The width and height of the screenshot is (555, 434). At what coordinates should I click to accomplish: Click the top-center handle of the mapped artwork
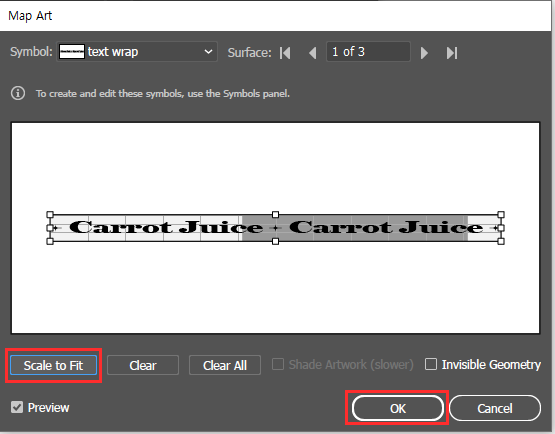[x=275, y=215]
